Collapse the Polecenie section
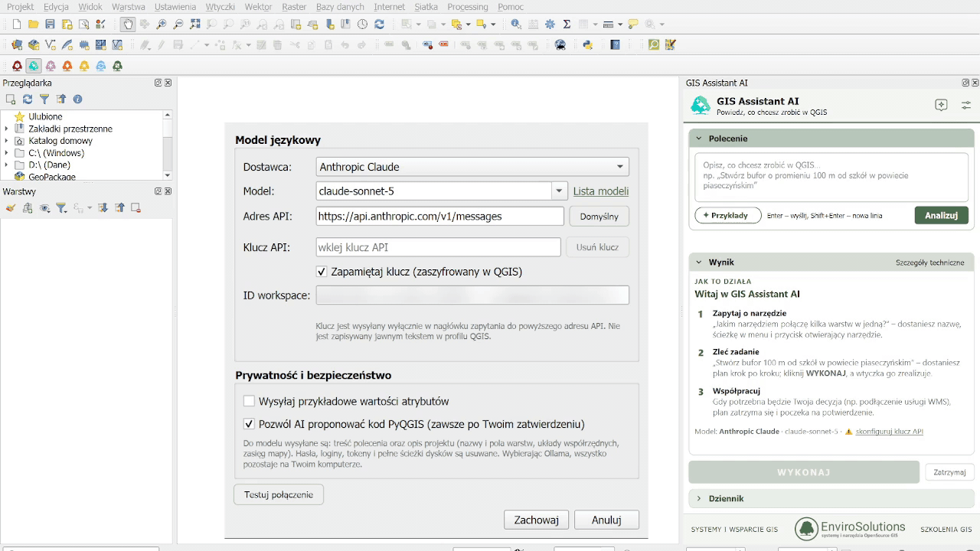This screenshot has height=551, width=980. 699,139
